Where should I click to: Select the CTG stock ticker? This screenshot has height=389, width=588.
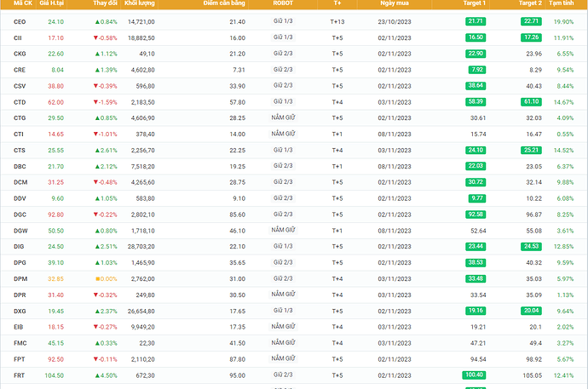click(x=20, y=118)
